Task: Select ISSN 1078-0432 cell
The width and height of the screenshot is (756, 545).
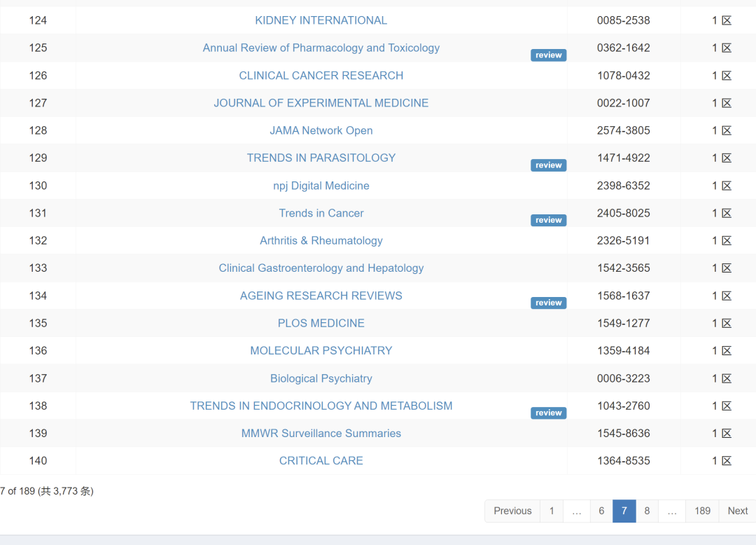Action: [x=624, y=75]
